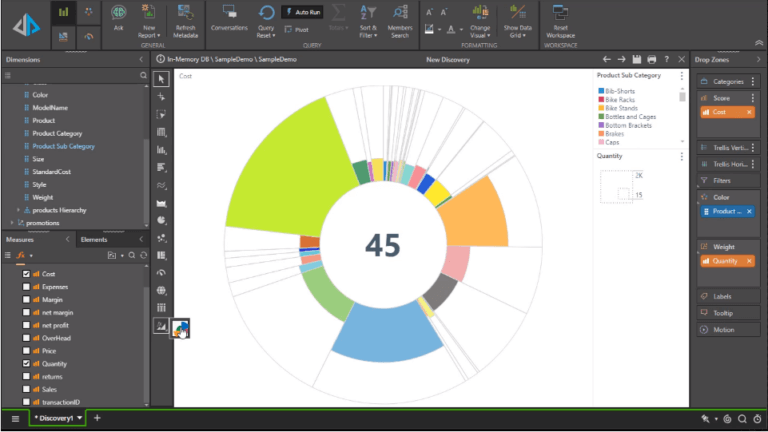
Task: Click the Bib-Shorts blue legend swatch
Action: click(x=601, y=91)
